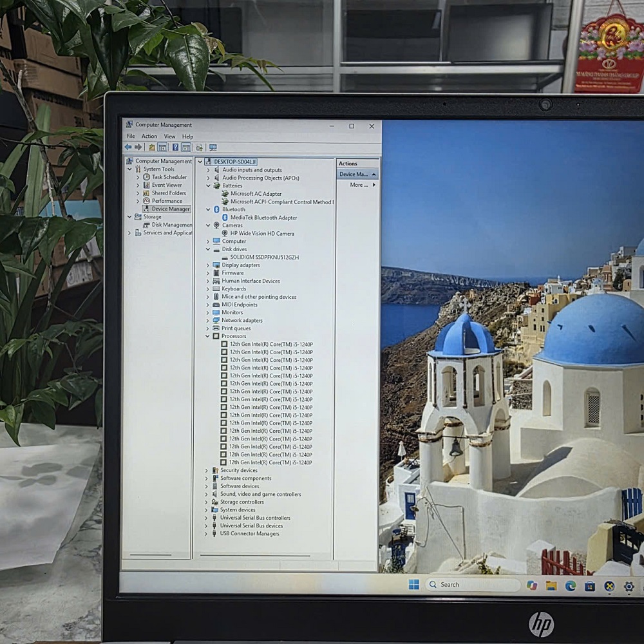Click the Performance icon in System Tools
The height and width of the screenshot is (644, 644).
[146, 201]
